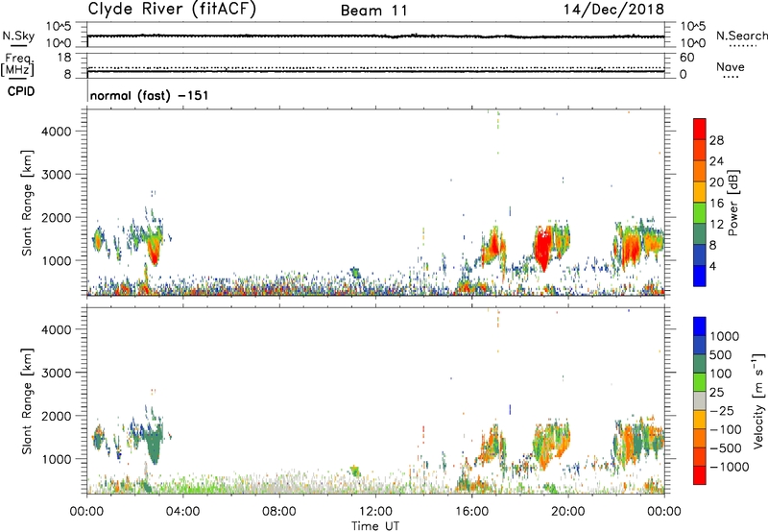Click the "1000" tick in velocity panel
This screenshot has width=768, height=532.
point(57,459)
